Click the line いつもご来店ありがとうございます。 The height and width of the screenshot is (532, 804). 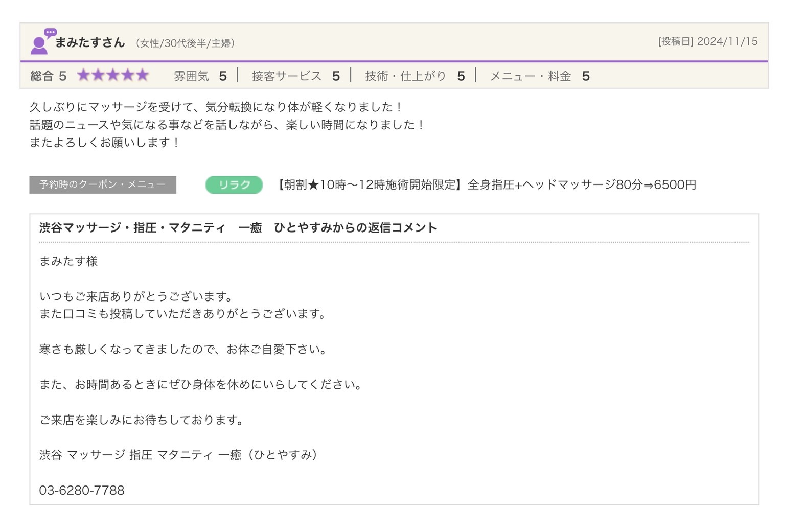137,296
